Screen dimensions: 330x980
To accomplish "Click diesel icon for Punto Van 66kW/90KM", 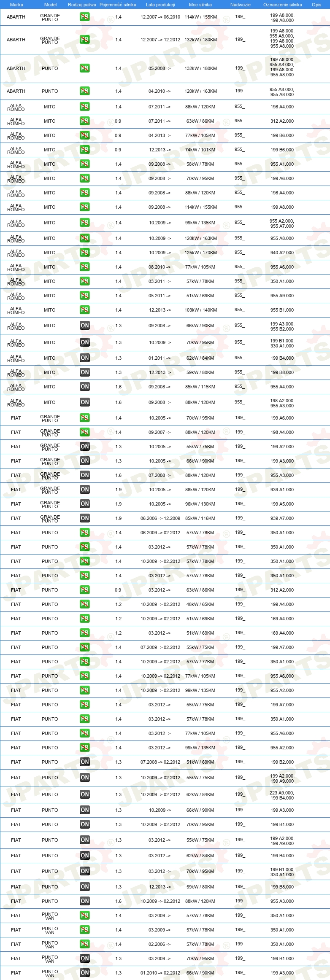I will [x=84, y=973].
